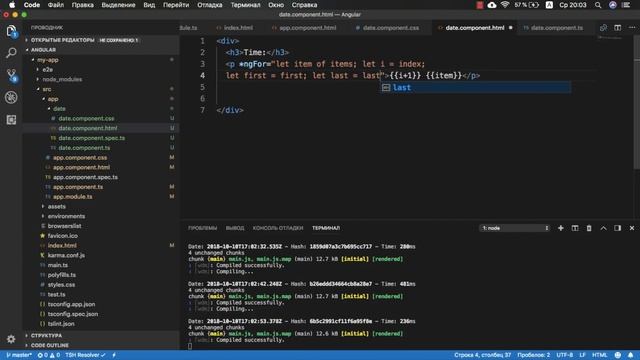This screenshot has width=640, height=360.
Task: Open the Apple menu
Action: point(12,5)
